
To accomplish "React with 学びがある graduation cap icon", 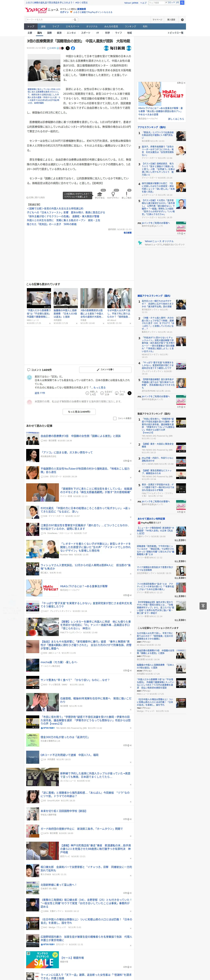I will pos(100,194).
